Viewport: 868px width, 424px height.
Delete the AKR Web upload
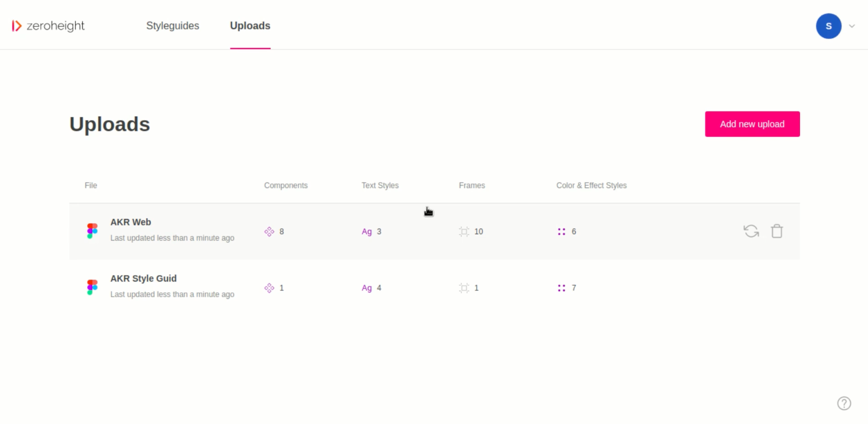[777, 231]
